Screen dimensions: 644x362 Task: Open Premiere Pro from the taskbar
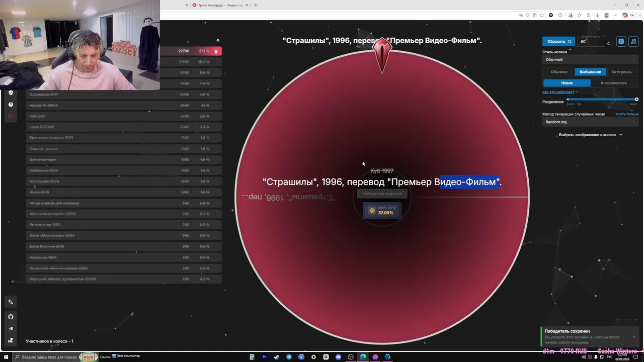coord(264,357)
